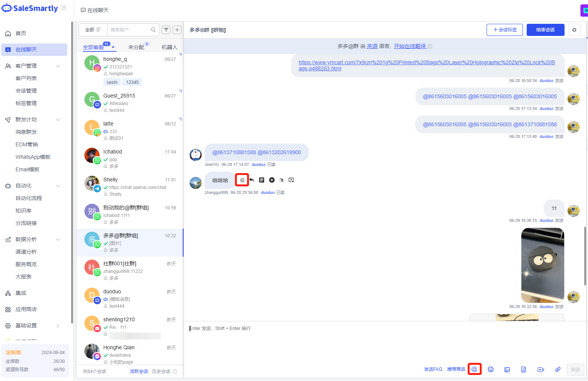Click the filter funnel icon above the chat list
Image resolution: width=588 pixels, height=381 pixels.
(166, 30)
